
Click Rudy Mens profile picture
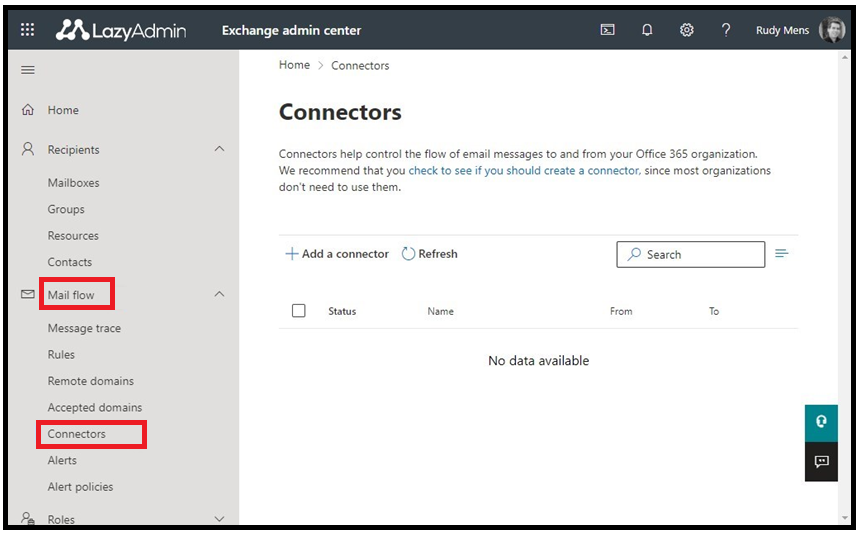coord(832,30)
